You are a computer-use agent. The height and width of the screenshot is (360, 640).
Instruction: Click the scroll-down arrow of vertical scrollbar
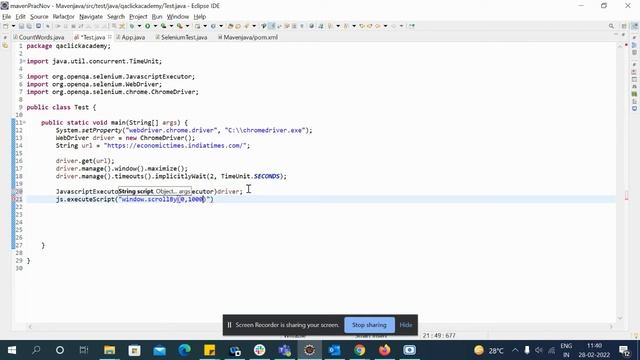pyautogui.click(x=620, y=318)
